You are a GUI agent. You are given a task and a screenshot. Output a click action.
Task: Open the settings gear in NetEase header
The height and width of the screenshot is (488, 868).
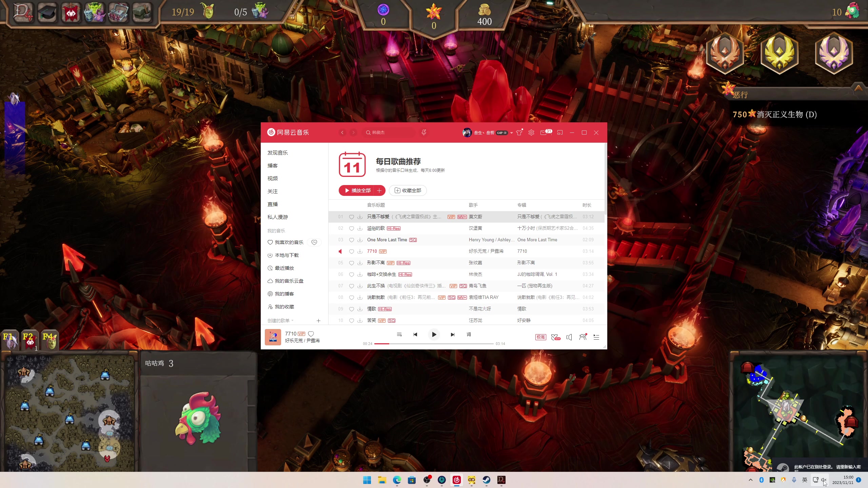(531, 133)
